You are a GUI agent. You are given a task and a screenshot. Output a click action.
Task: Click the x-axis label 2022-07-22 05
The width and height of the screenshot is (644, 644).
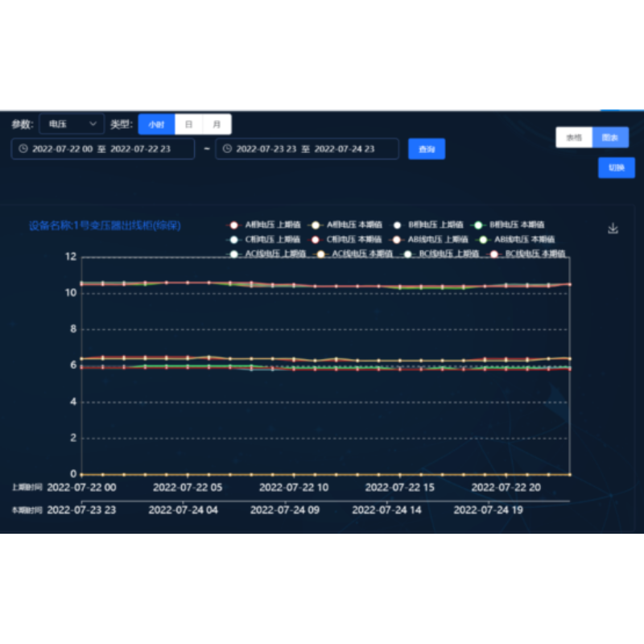[188, 488]
